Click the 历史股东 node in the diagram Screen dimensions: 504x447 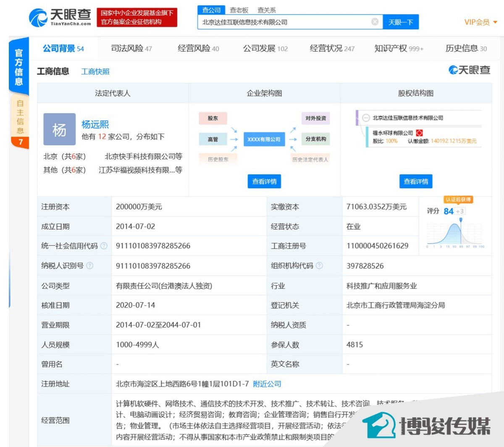(x=218, y=159)
